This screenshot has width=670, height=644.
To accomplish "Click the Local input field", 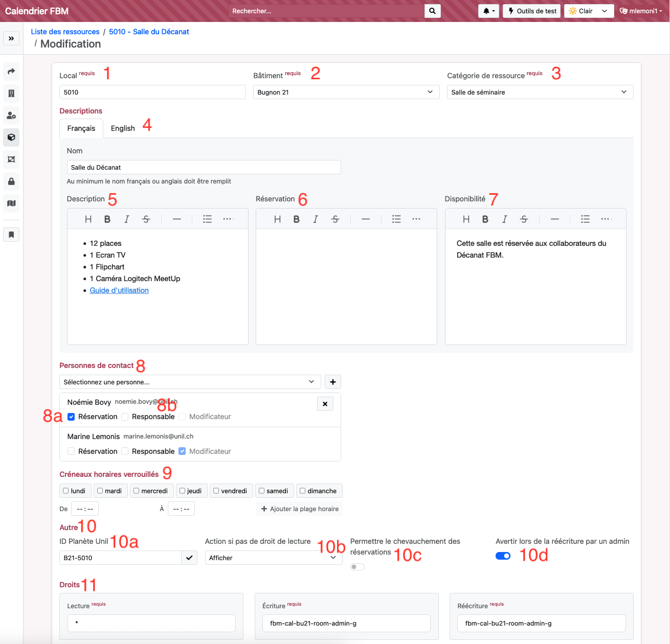I will pyautogui.click(x=152, y=92).
